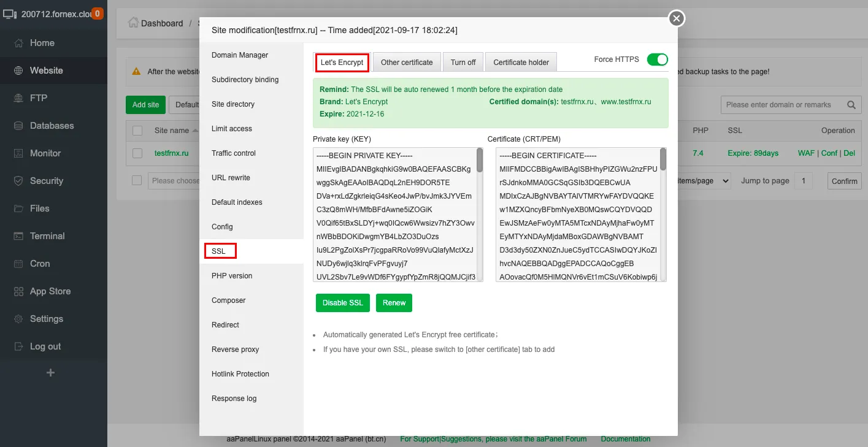Image resolution: width=868 pixels, height=447 pixels.
Task: Open the Terminal icon in sidebar
Action: [x=18, y=236]
